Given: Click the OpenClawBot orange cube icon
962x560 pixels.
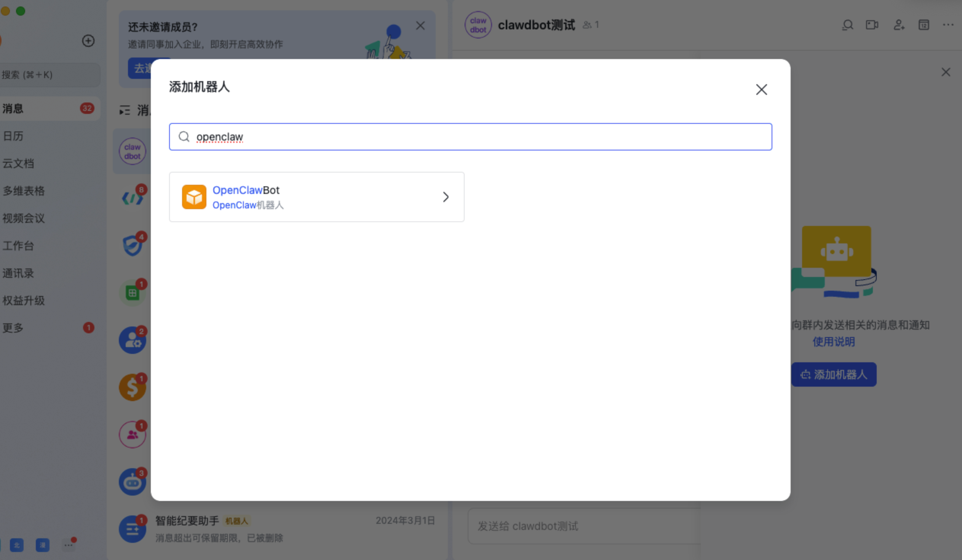Looking at the screenshot, I should (x=194, y=197).
